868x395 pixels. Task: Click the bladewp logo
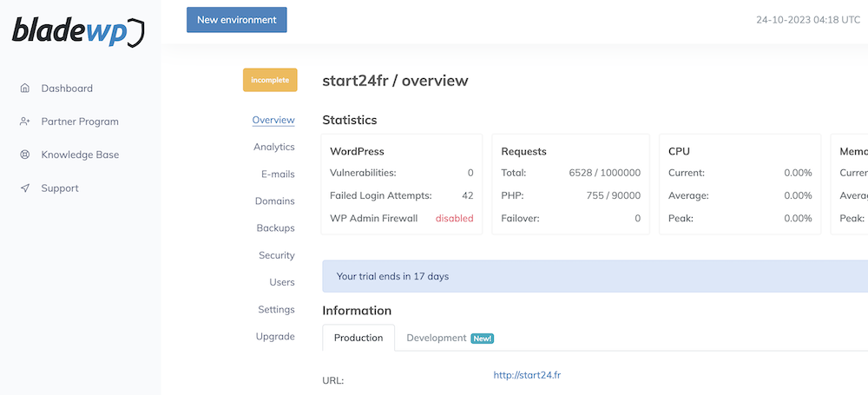click(78, 30)
